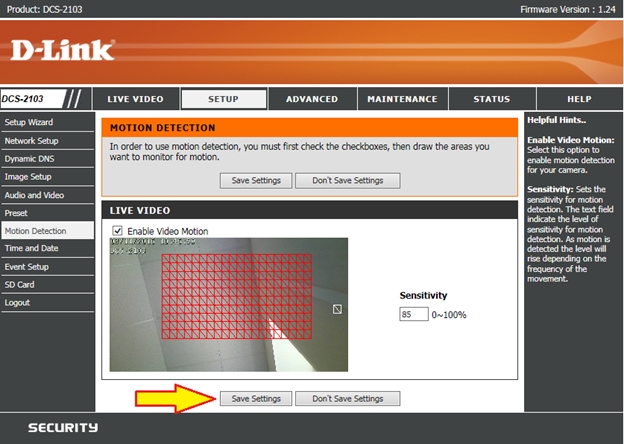This screenshot has height=444, width=624.
Task: Go to the Status tab
Action: (491, 99)
